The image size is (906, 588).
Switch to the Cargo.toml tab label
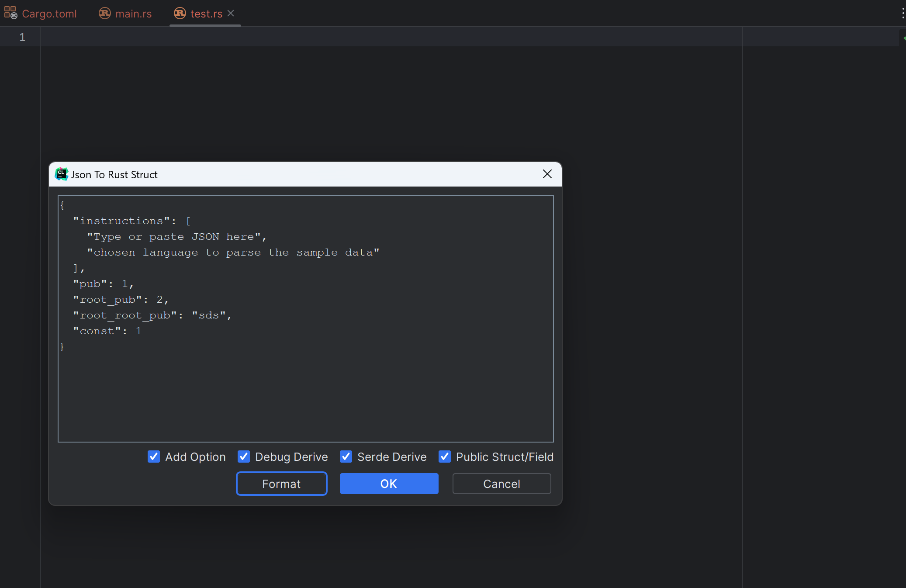coord(49,14)
